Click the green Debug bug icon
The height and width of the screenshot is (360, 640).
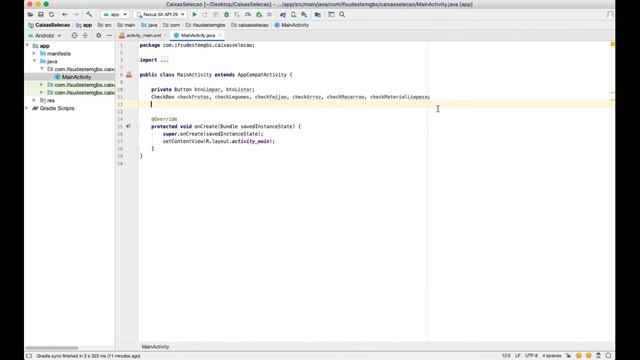pos(227,14)
